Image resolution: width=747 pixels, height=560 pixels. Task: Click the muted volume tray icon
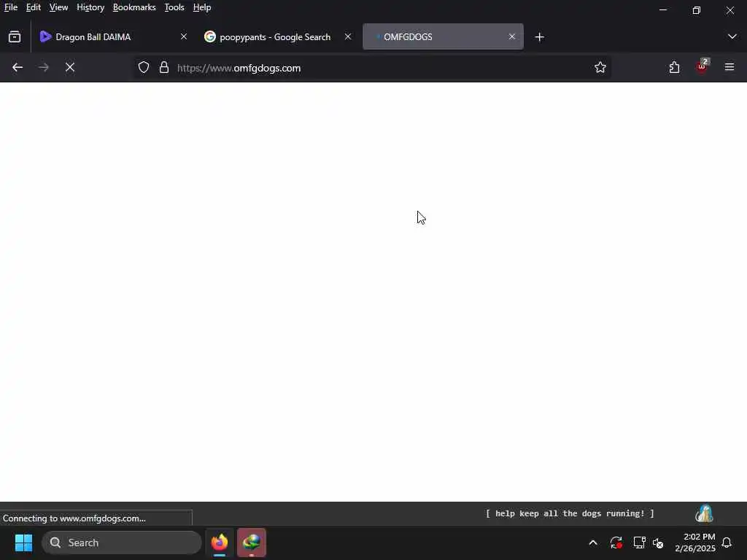click(x=659, y=542)
